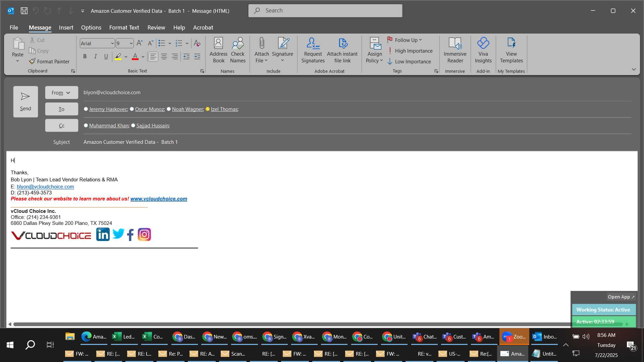644x362 pixels.
Task: Launch Immersive Reader
Action: click(x=455, y=50)
